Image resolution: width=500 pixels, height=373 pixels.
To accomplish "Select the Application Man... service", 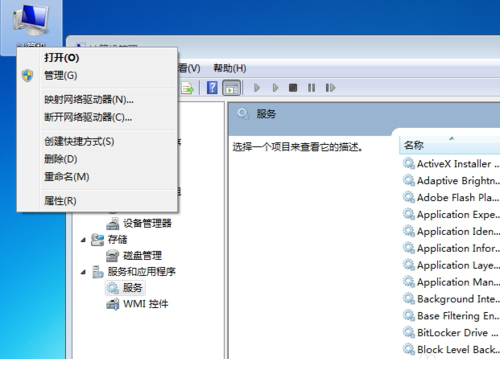I will [458, 282].
